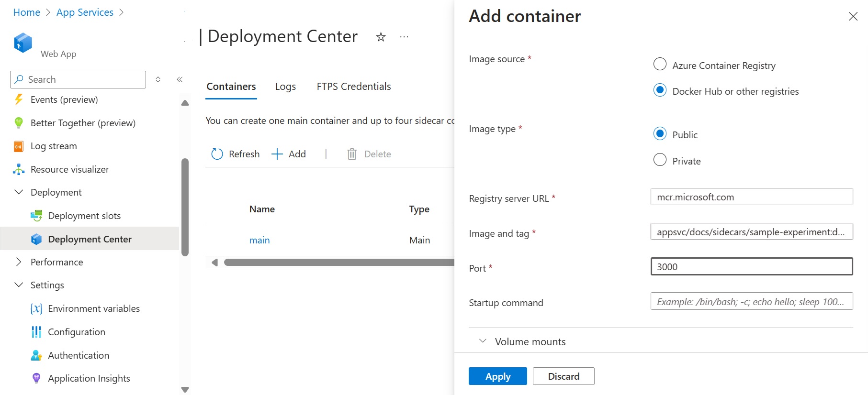Go to App Services breadcrumb
This screenshot has width=868, height=395.
(x=85, y=12)
